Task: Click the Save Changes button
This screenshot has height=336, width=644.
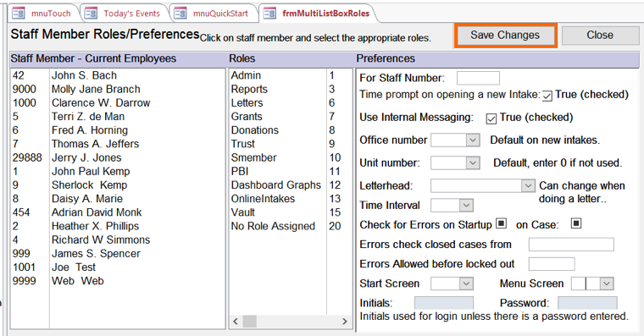Action: (x=505, y=36)
